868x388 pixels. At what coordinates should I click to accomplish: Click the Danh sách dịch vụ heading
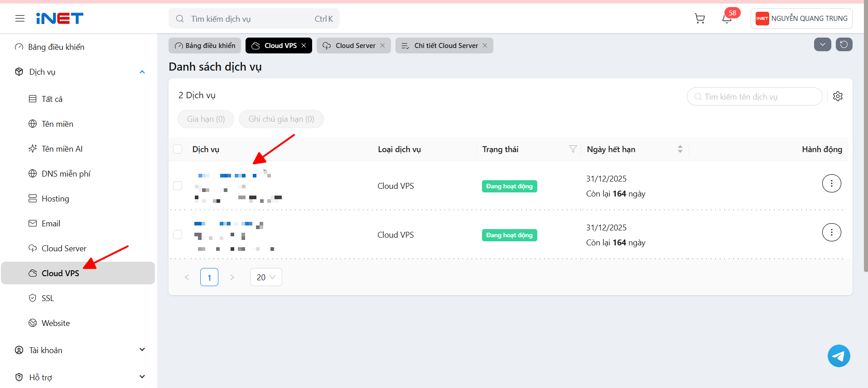point(215,67)
